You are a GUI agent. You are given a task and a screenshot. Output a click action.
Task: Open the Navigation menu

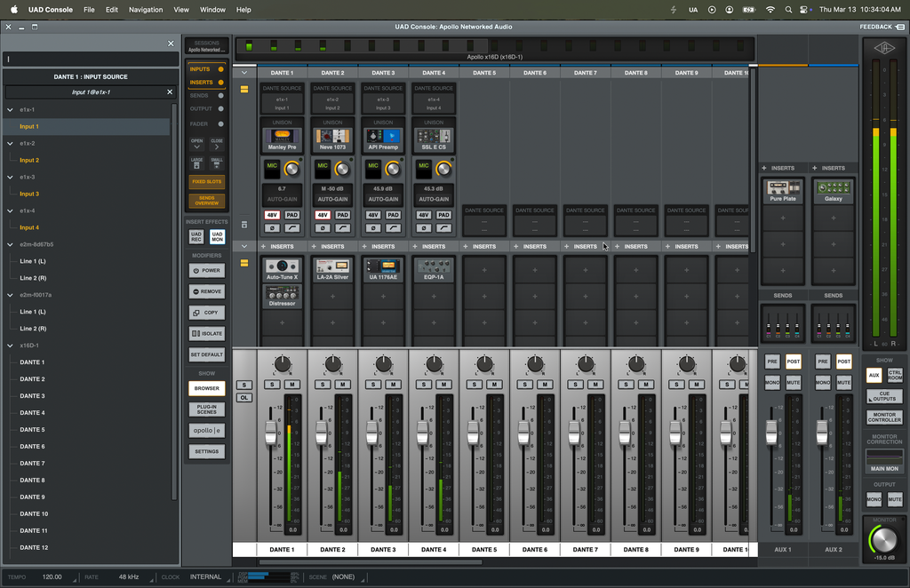[146, 9]
